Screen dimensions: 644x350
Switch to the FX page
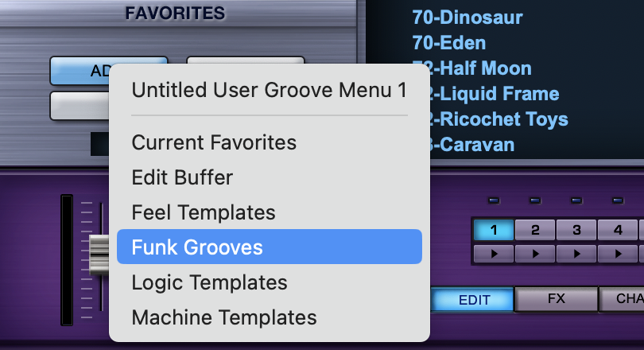(556, 299)
